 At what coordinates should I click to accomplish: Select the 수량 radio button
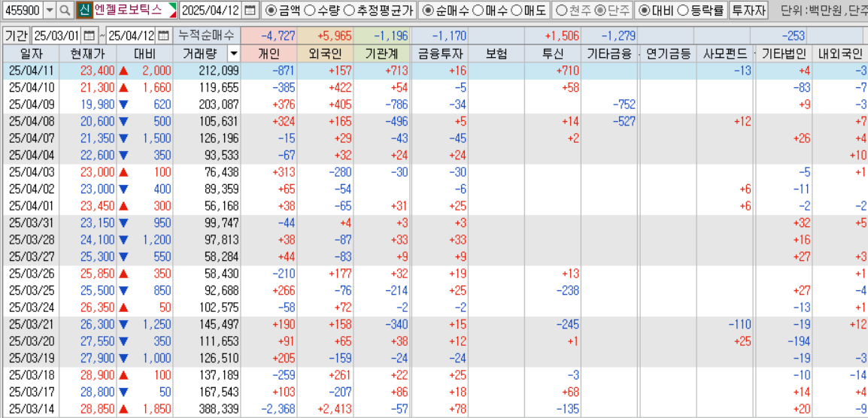click(x=309, y=10)
